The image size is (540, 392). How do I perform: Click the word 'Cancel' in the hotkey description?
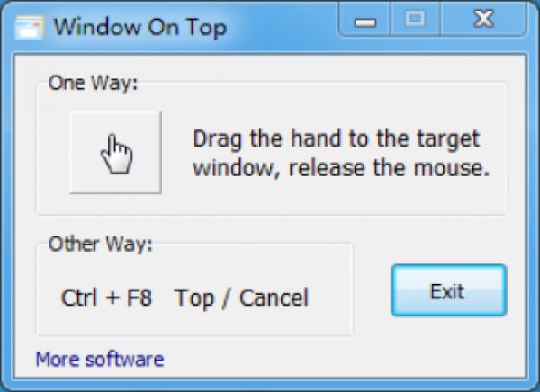pos(274,298)
